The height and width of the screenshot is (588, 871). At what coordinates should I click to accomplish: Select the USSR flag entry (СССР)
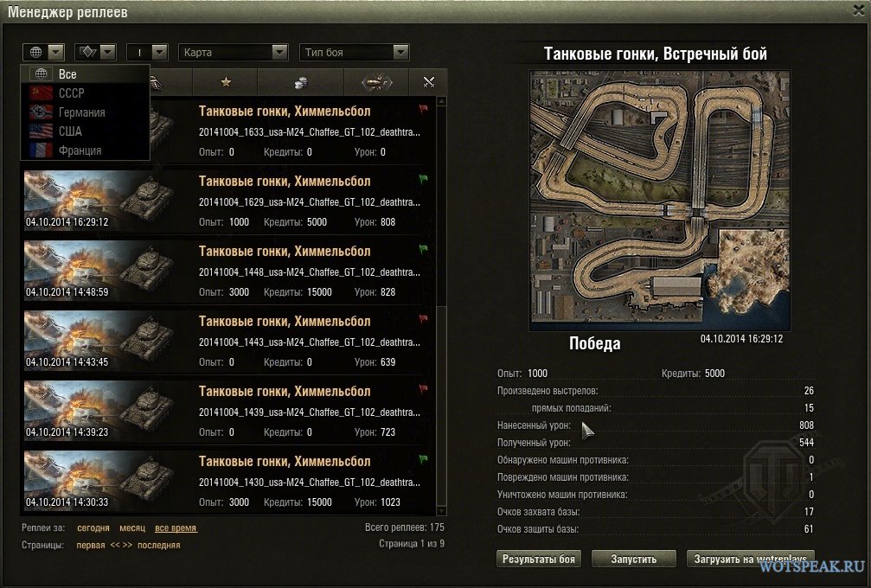pyautogui.click(x=71, y=93)
